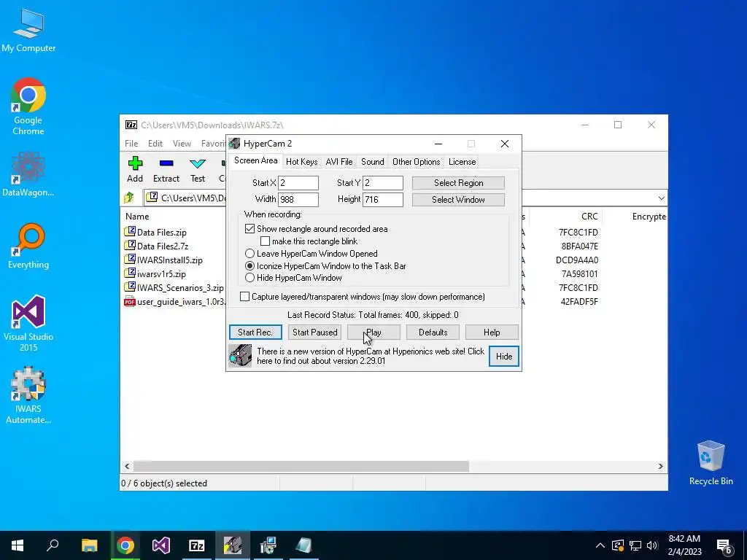Click the HyperCam camera icon in the banner
Image resolution: width=747 pixels, height=560 pixels.
240,356
